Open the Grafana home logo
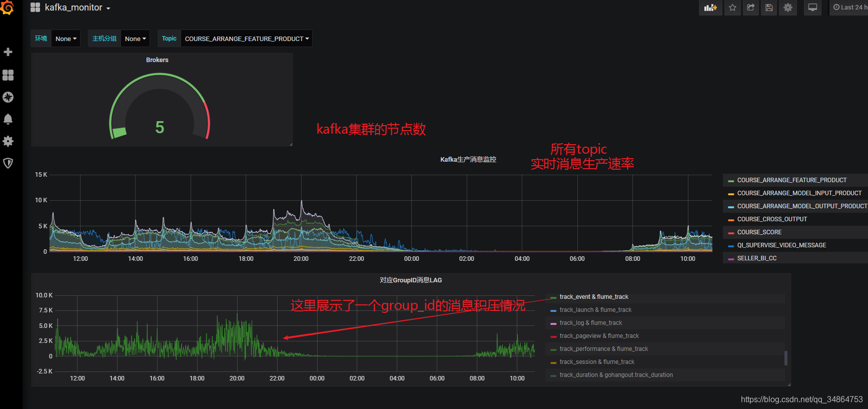This screenshot has width=868, height=409. coord(7,8)
